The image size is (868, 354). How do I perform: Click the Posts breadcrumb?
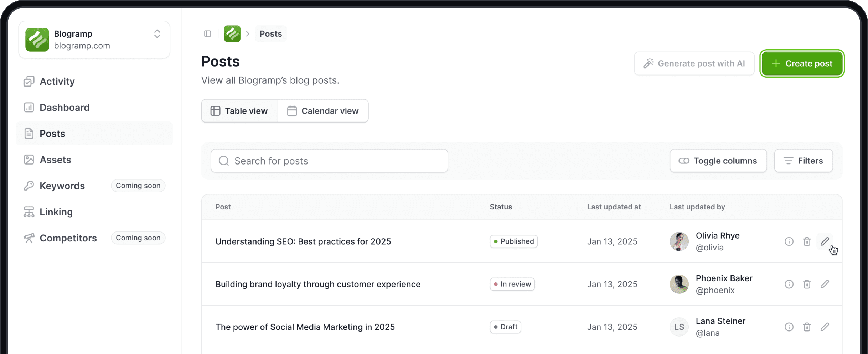point(271,34)
